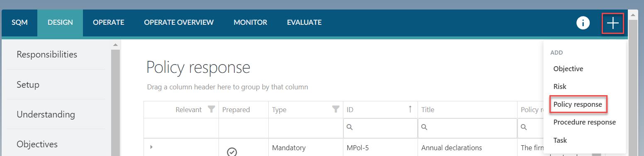Click the sidebar scroll-up arrow
The width and height of the screenshot is (644, 156).
pos(115,45)
